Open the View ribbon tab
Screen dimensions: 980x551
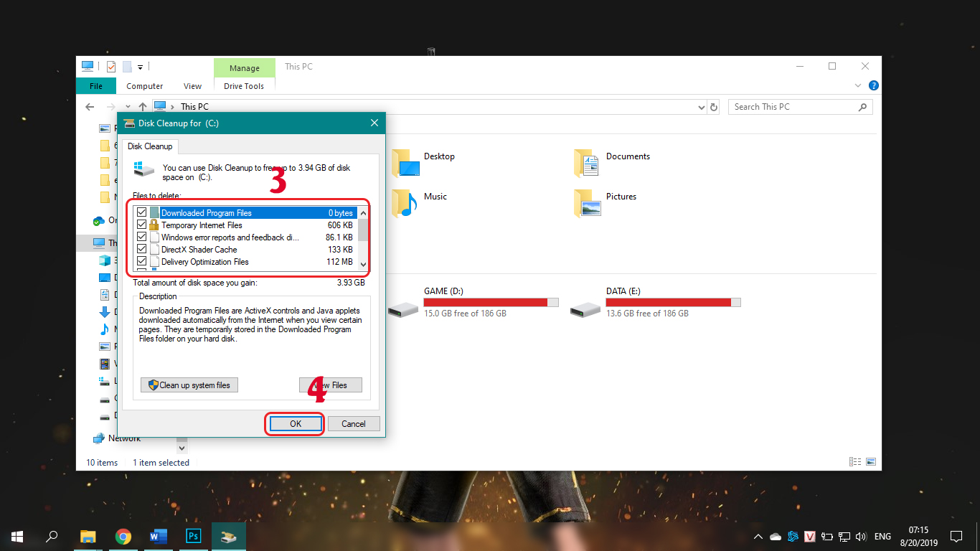click(192, 86)
